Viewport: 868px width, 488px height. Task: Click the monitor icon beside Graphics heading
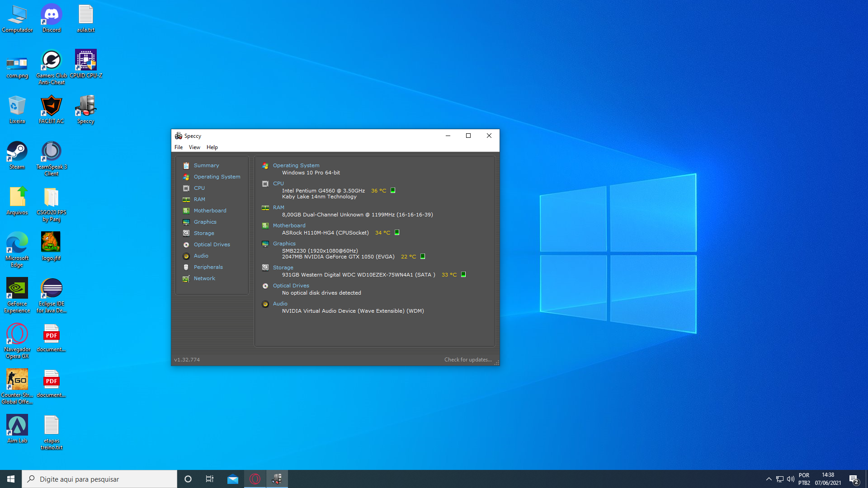265,244
